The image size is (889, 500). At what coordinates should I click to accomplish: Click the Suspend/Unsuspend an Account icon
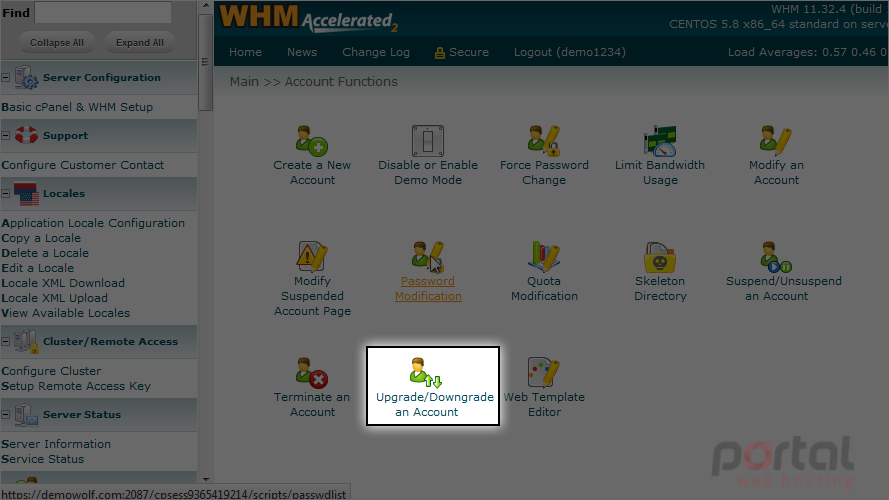coord(776,256)
